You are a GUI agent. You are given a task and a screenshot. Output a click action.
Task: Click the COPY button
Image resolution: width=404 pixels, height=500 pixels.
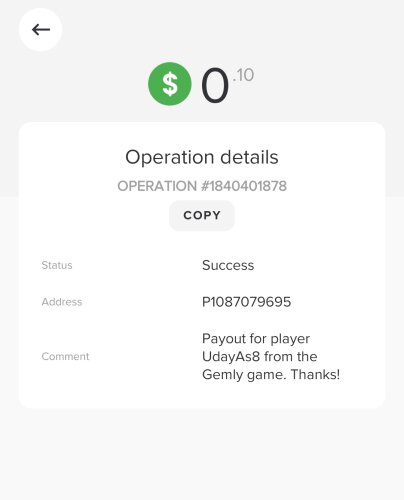coord(202,215)
